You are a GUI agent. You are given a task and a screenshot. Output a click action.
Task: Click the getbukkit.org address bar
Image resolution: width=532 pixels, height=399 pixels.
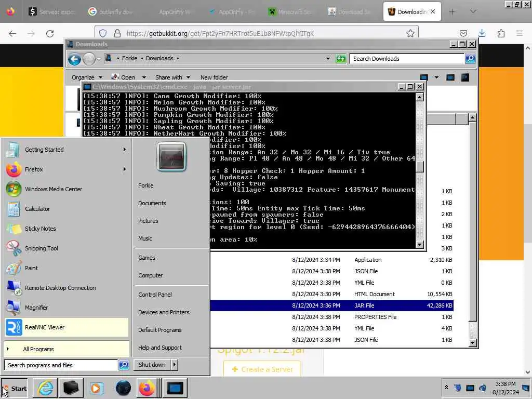click(x=256, y=33)
